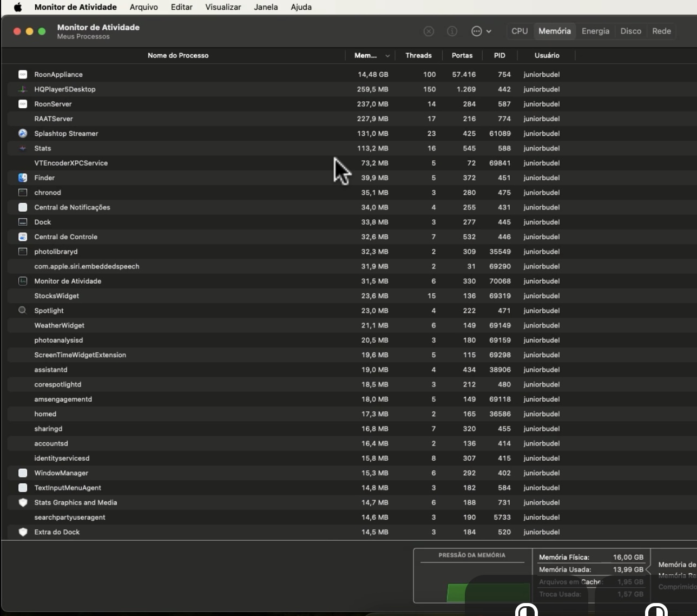Image resolution: width=697 pixels, height=616 pixels.
Task: Select the HQPlayer5Desktop process icon
Action: click(x=23, y=89)
